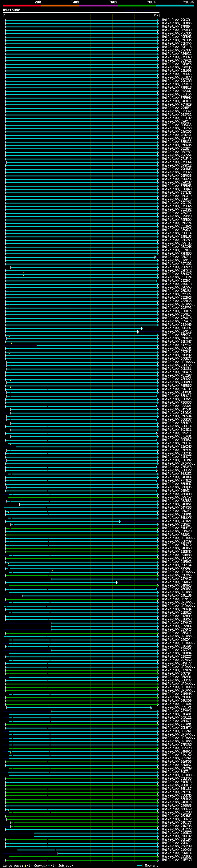Click hit UniRef100_Q9SC12
The height and width of the screenshot is (868, 197).
click(x=177, y=165)
